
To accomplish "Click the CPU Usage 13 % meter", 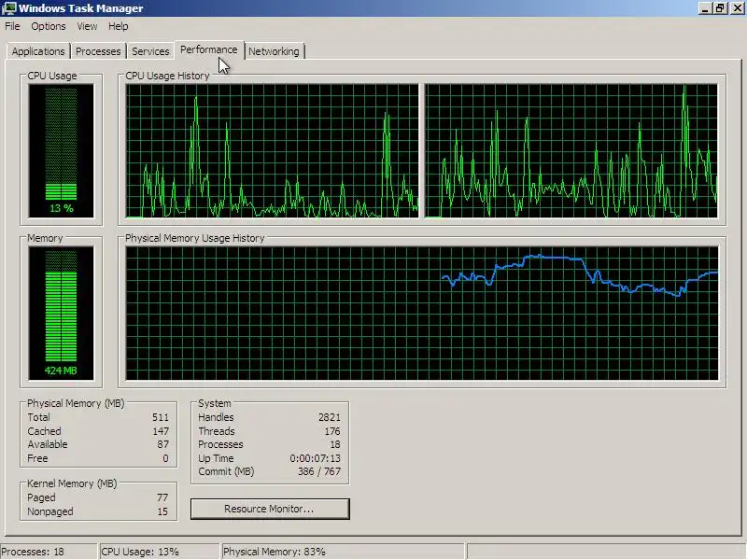I will coord(61,151).
